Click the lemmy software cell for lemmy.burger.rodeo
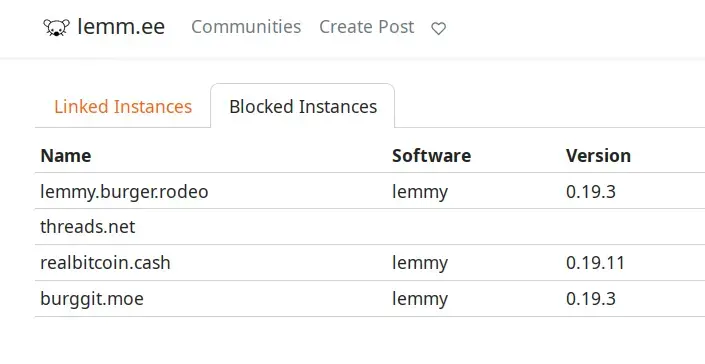 pyautogui.click(x=419, y=192)
